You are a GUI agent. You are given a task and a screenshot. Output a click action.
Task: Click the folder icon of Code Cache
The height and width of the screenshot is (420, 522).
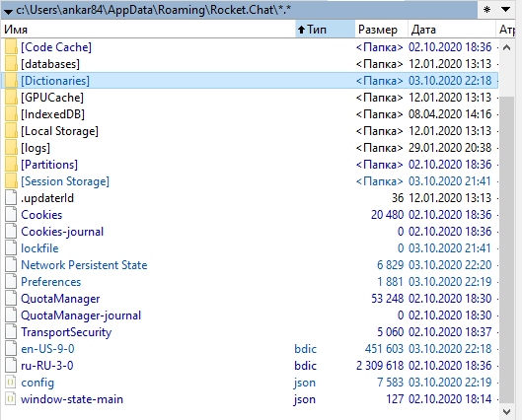(11, 47)
